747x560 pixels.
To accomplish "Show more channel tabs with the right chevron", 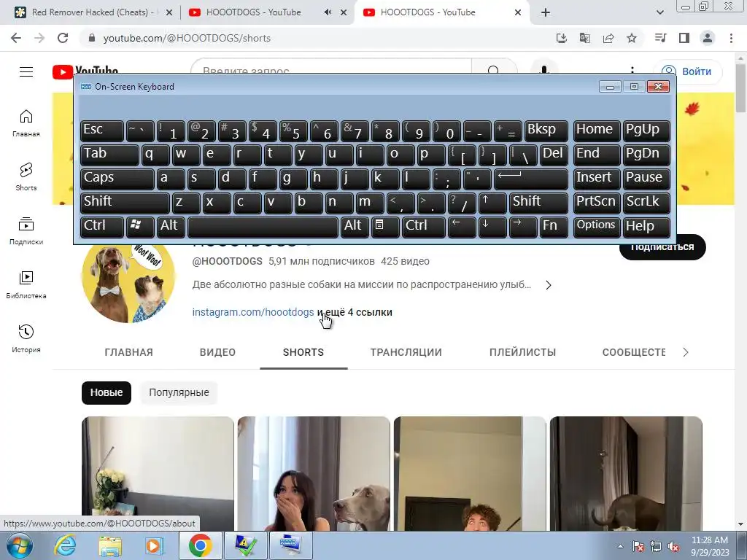I will 686,352.
